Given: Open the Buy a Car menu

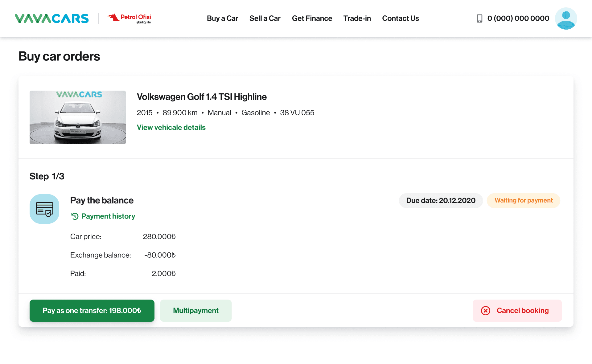Looking at the screenshot, I should [x=222, y=18].
